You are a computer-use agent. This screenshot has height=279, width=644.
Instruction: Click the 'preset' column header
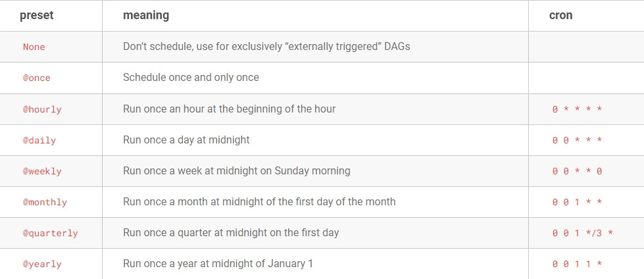click(x=37, y=16)
